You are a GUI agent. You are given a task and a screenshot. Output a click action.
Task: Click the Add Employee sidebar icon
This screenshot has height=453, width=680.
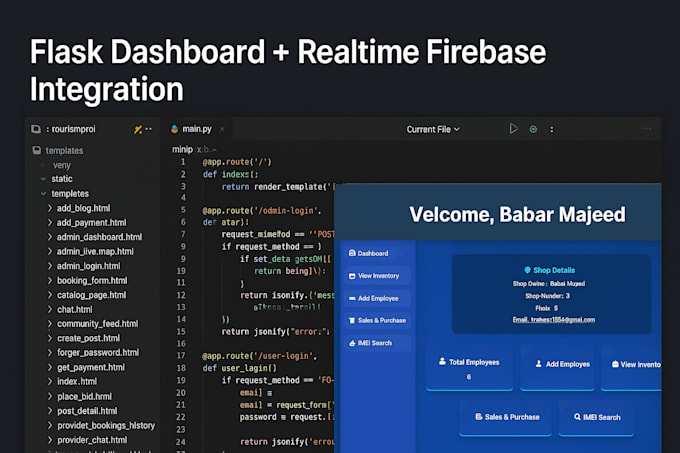[352, 298]
